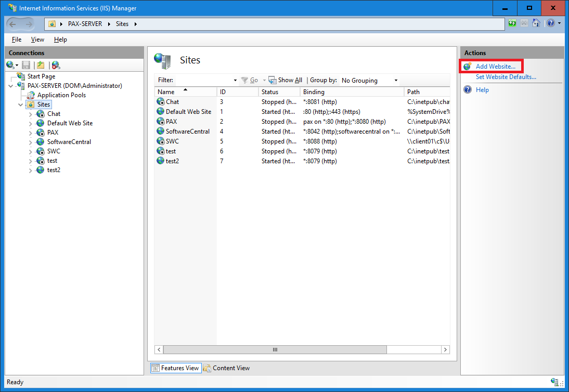Open the View menu
This screenshot has width=569, height=392.
37,40
